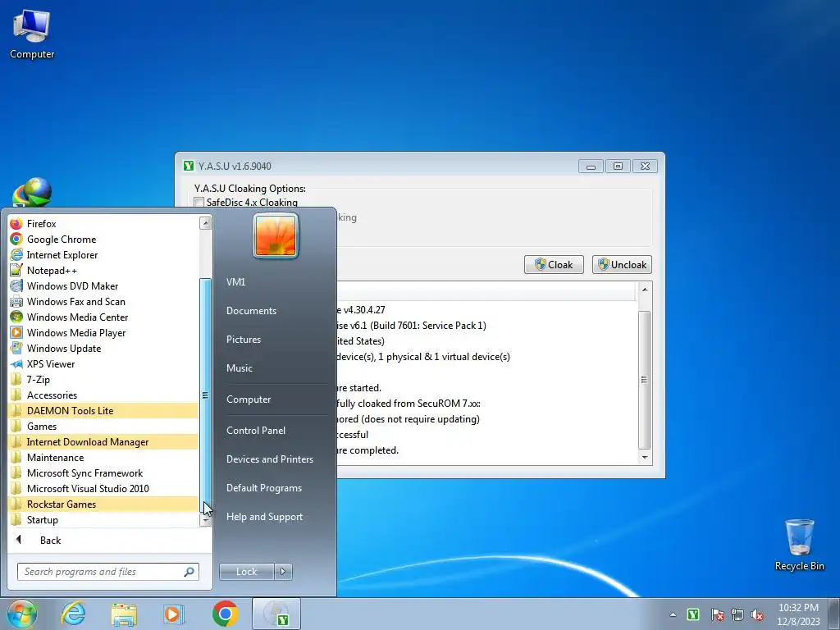Open Windows Explorer on the taskbar

point(124,614)
